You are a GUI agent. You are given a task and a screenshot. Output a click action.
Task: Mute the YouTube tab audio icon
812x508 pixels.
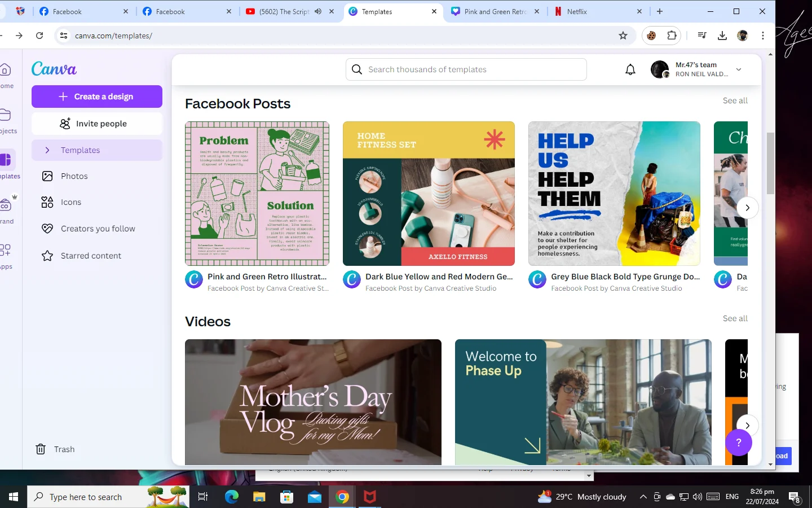(x=318, y=11)
